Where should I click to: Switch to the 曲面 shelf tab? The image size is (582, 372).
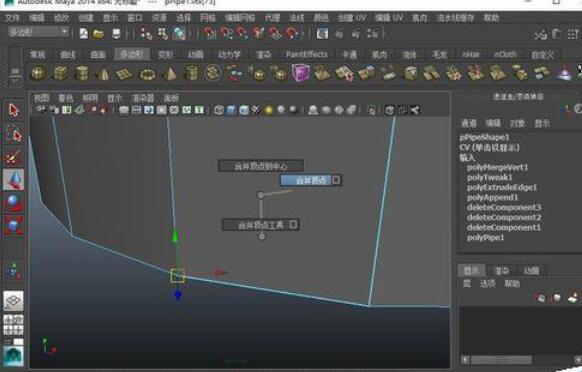click(x=98, y=55)
